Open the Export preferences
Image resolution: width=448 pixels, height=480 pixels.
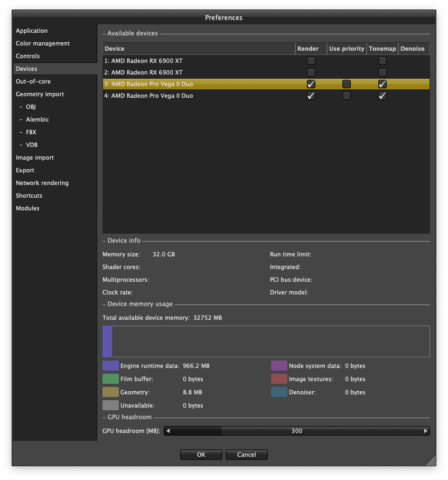(x=25, y=170)
